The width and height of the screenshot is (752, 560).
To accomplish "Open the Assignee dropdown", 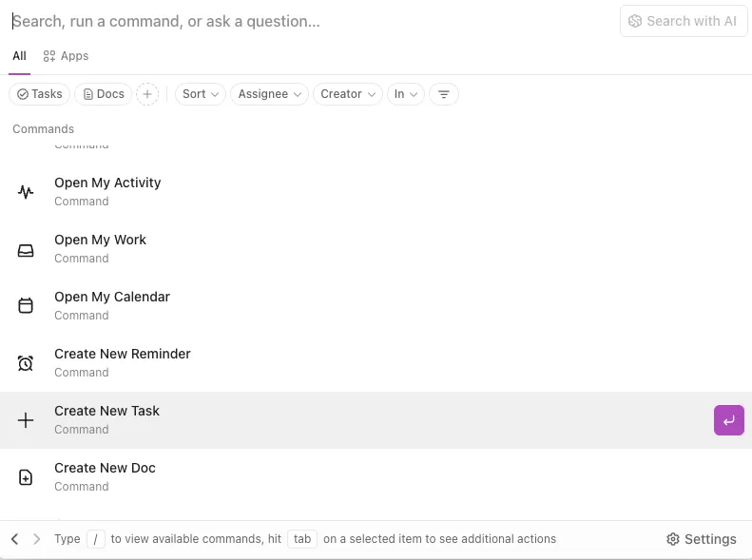I will point(270,94).
